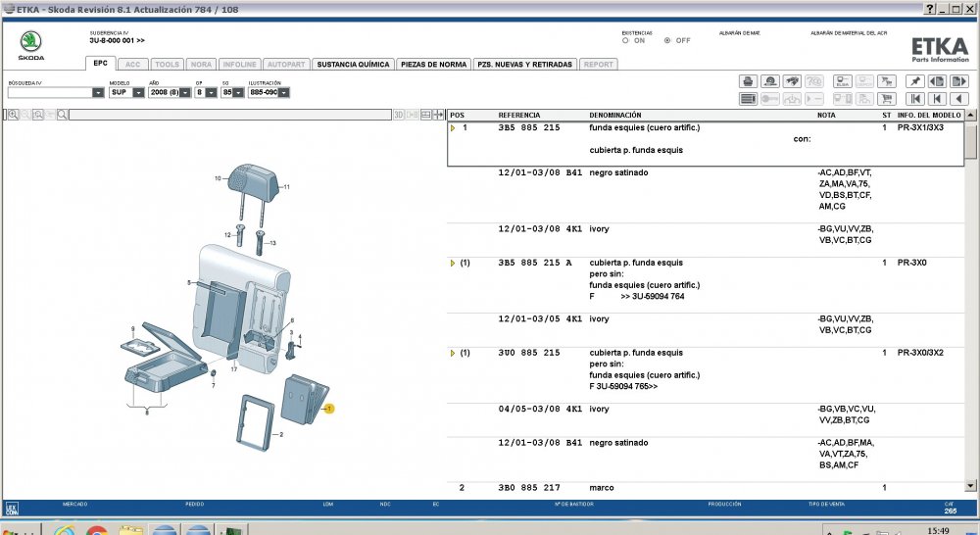Click the Referencia column header
Image resolution: width=980 pixels, height=535 pixels.
click(519, 115)
